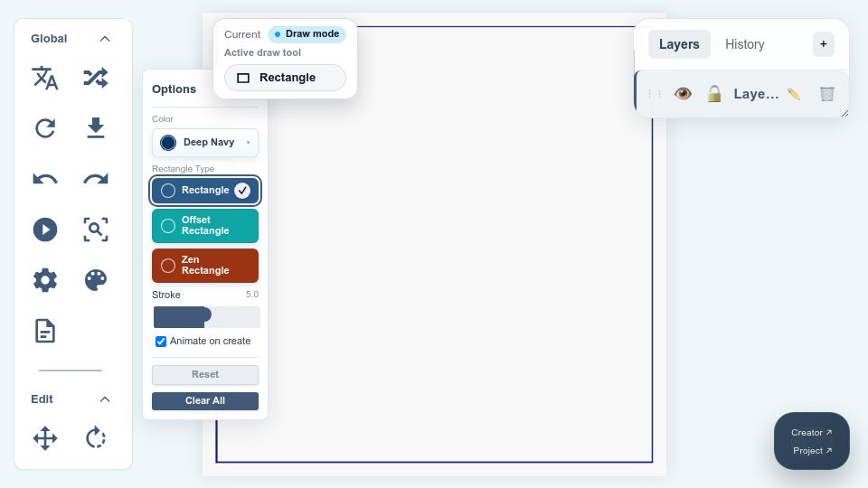This screenshot has width=868, height=488.
Task: Switch to the Layers tab
Action: (679, 44)
